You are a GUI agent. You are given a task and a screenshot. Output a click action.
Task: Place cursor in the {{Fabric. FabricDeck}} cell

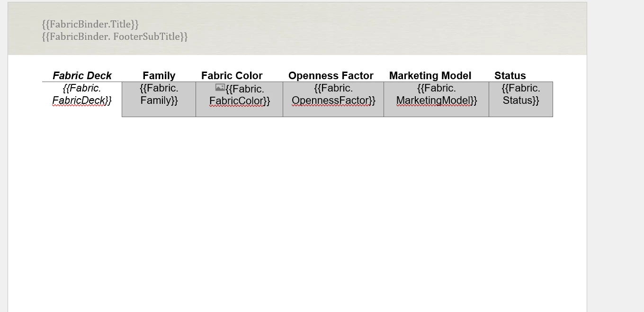[x=82, y=99]
